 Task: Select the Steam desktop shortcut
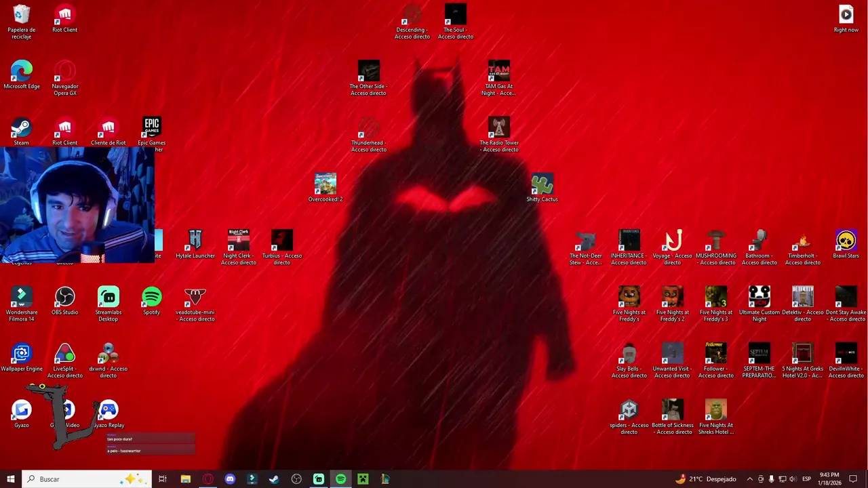(x=22, y=131)
